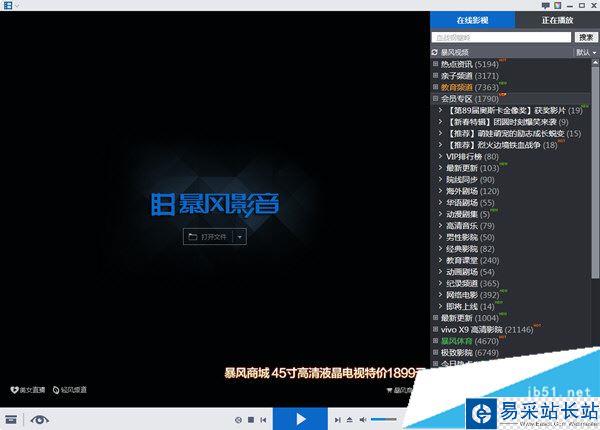This screenshot has width=600, height=430.
Task: Click the timer clock icon left of Stop
Action: point(238,420)
